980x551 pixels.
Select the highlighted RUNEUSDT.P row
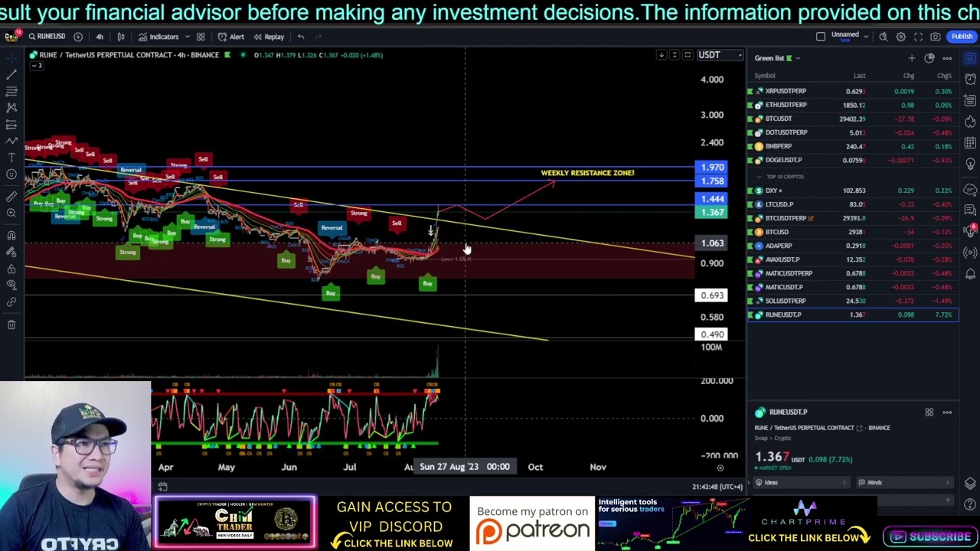pyautogui.click(x=853, y=315)
